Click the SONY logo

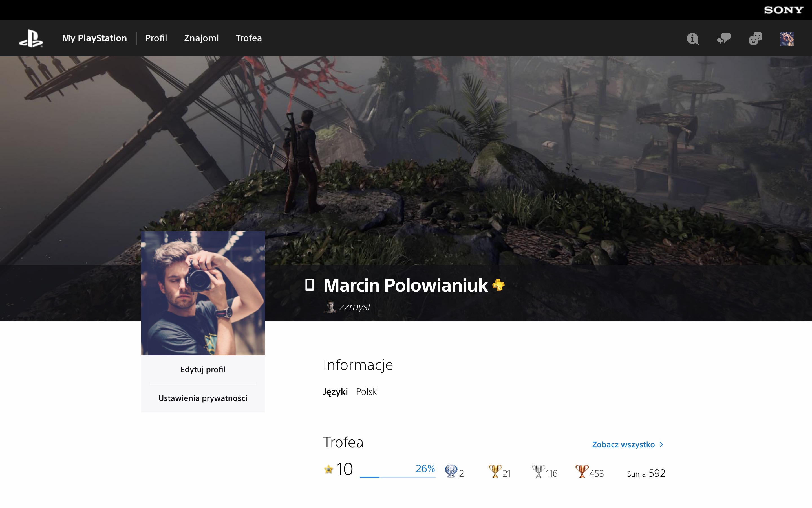coord(784,10)
